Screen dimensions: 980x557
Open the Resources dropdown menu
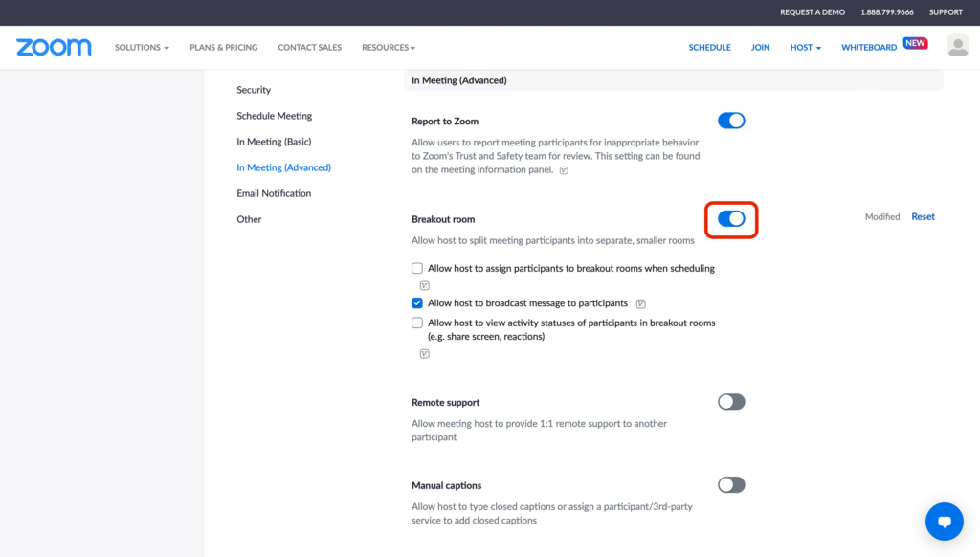[x=388, y=48]
